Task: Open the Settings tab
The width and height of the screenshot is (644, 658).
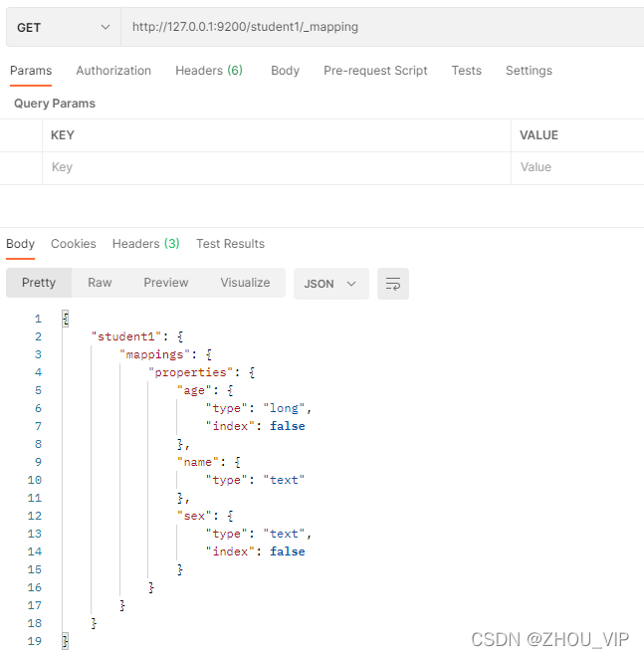Action: click(529, 71)
